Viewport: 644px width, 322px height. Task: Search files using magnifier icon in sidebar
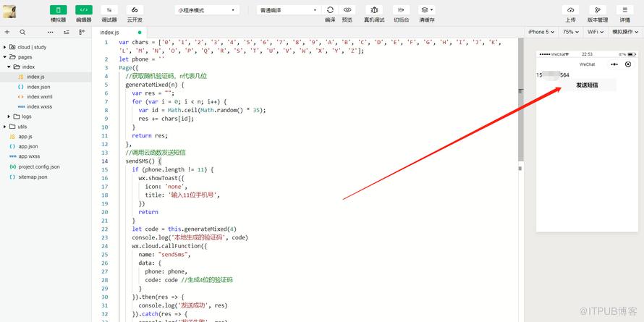pos(22,32)
